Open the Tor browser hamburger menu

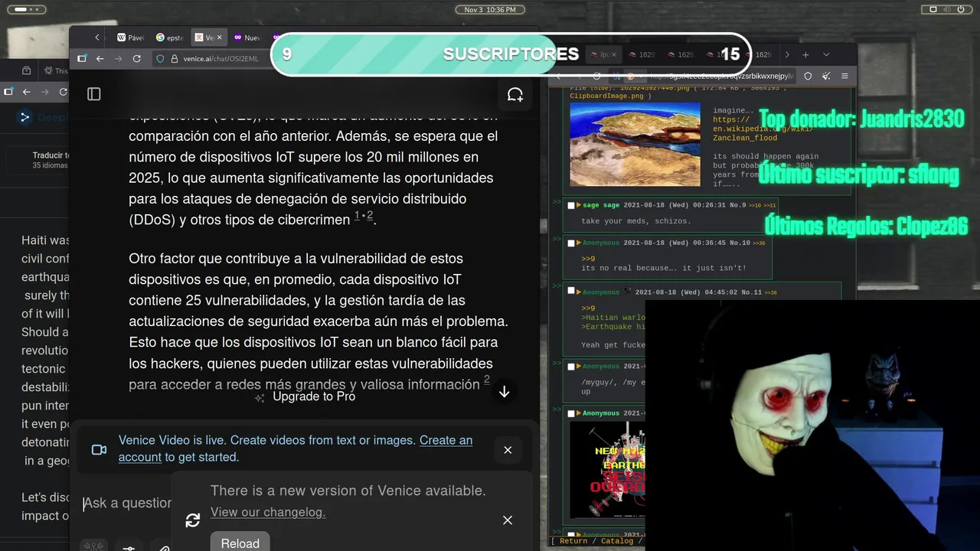(x=844, y=76)
